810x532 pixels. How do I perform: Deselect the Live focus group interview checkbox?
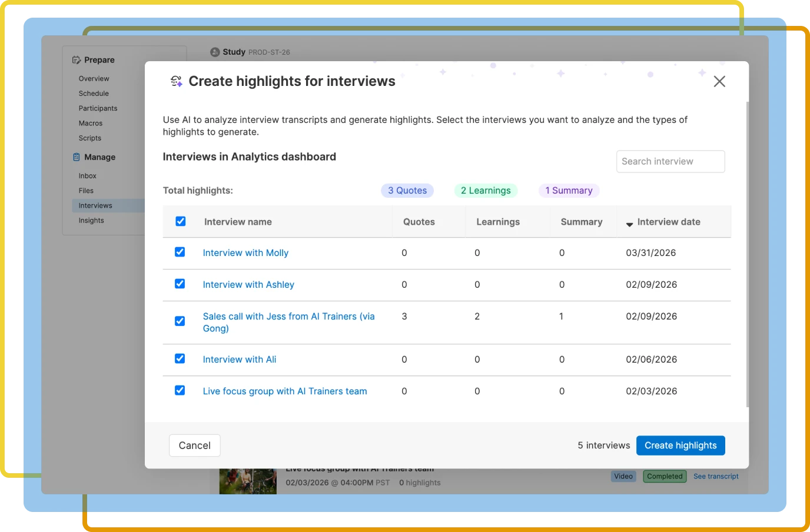(180, 390)
